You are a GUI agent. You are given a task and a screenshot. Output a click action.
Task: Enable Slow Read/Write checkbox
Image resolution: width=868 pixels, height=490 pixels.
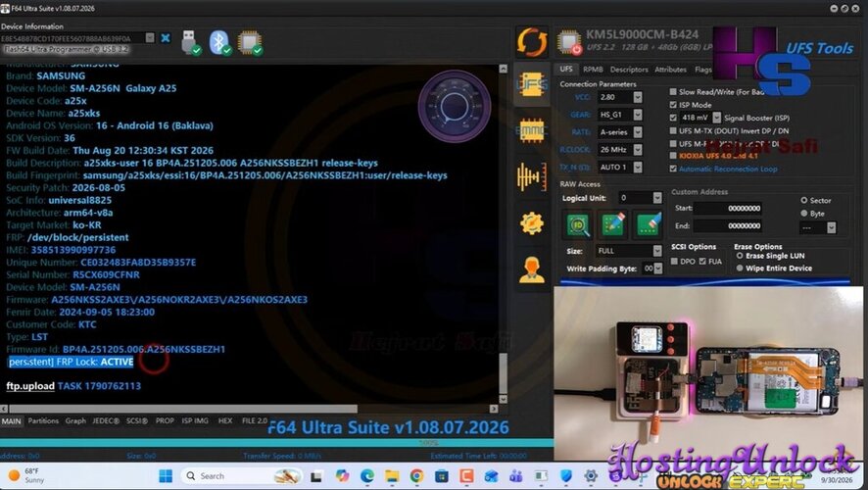click(x=673, y=91)
